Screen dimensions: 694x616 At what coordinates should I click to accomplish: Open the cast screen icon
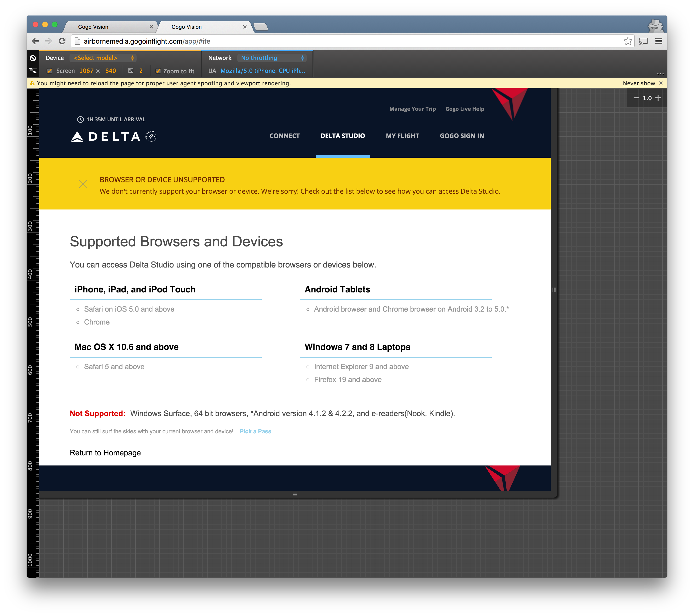click(x=643, y=41)
